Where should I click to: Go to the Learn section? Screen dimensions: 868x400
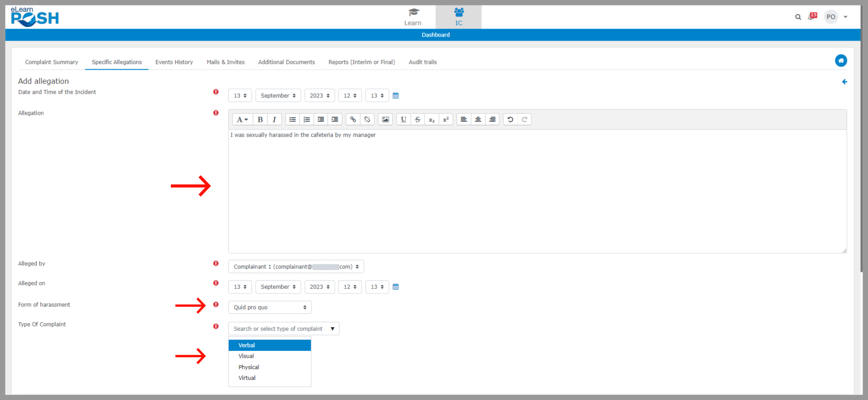click(x=413, y=17)
